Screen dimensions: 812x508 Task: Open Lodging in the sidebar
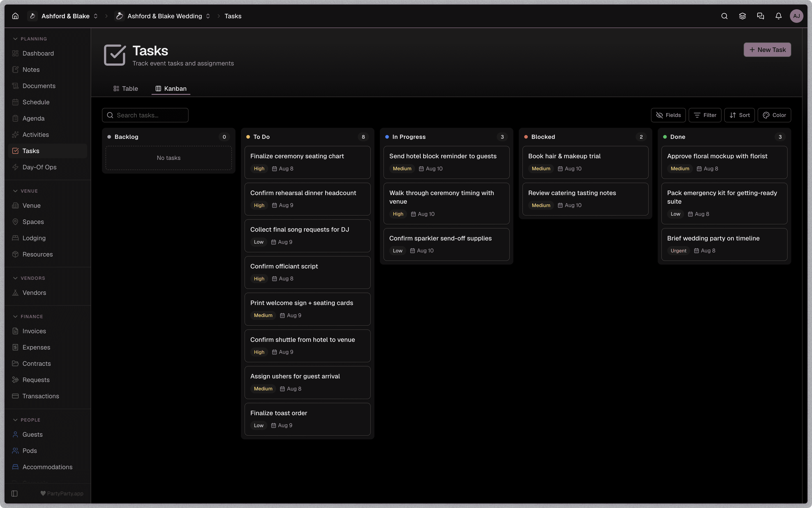click(x=47, y=238)
